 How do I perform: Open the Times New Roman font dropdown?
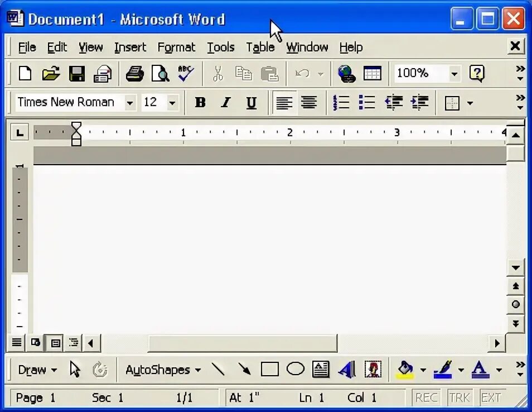click(x=129, y=103)
